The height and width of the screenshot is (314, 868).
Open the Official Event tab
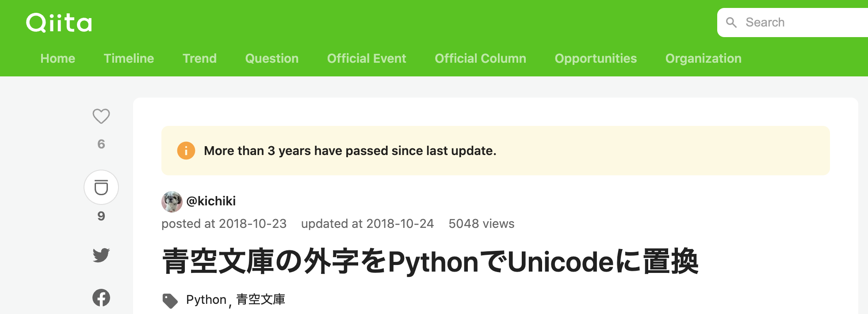tap(367, 58)
